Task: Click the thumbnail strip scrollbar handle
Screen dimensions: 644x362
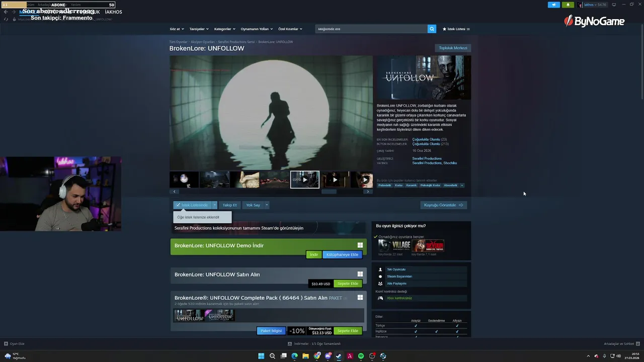Action: pos(329,192)
